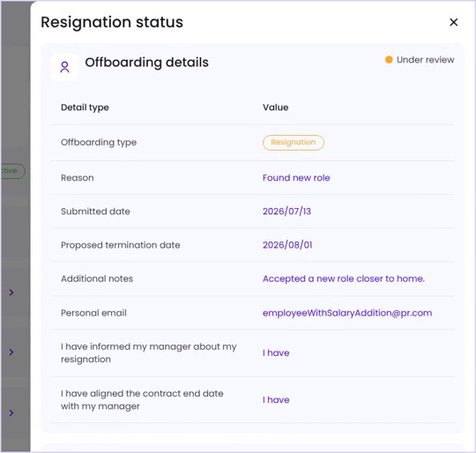
Task: Click the Resignation offboarding type badge
Action: [294, 142]
